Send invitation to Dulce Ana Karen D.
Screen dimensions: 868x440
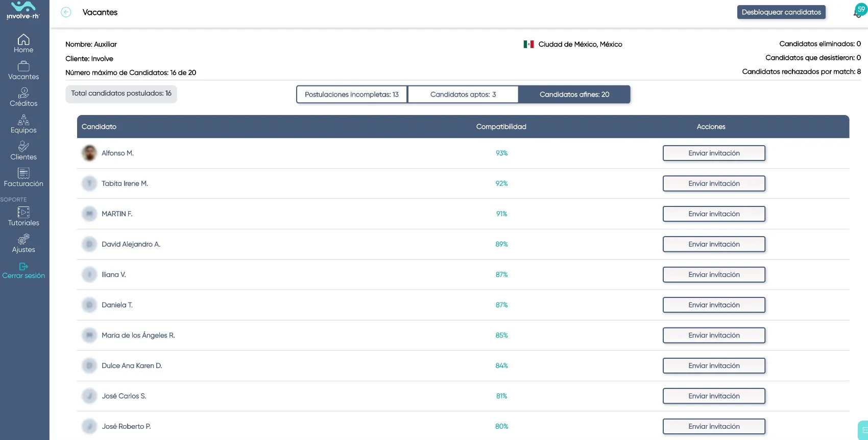[x=714, y=366]
